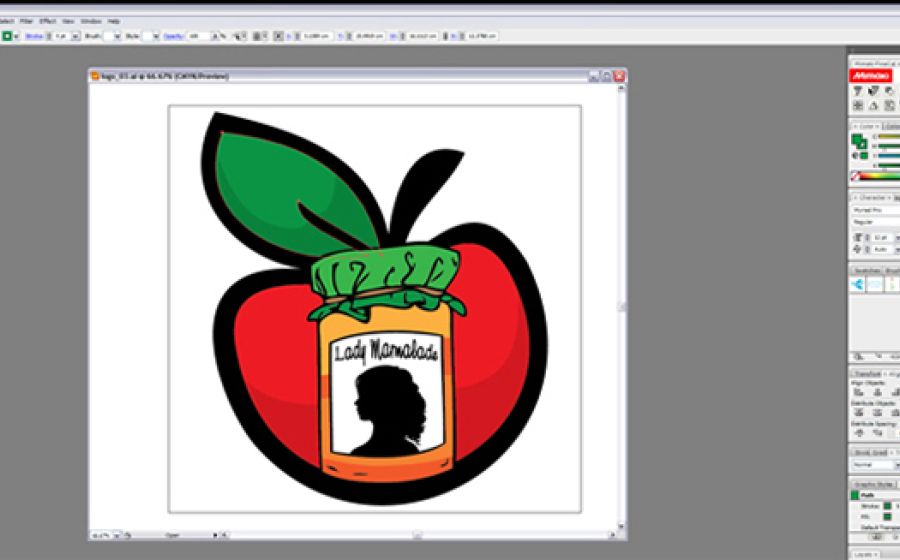Click the green fill swatch in control bar
Image resolution: width=900 pixels, height=560 pixels.
[7, 36]
